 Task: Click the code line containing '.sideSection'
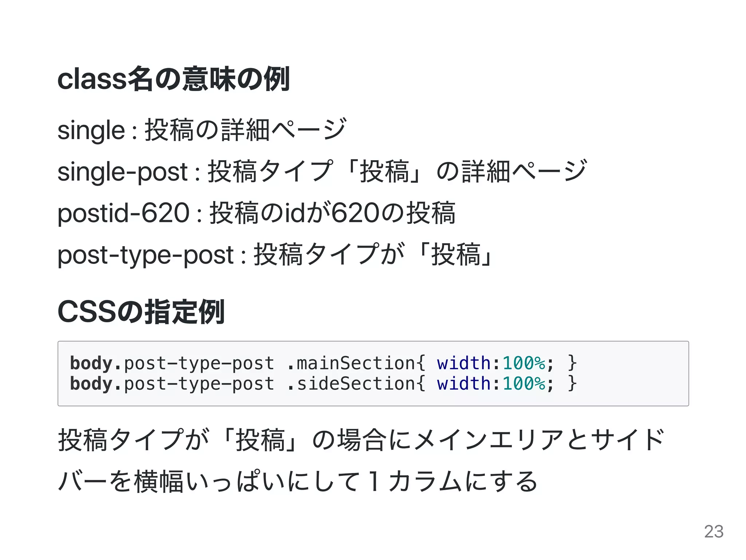pos(323,383)
